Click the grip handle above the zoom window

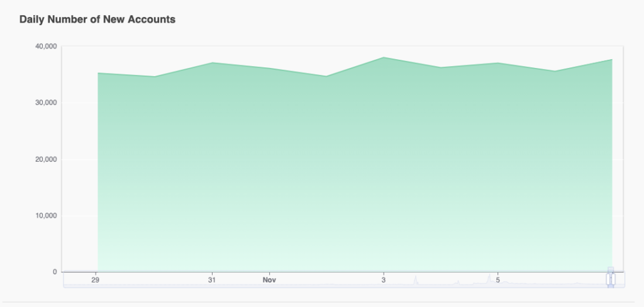611,269
